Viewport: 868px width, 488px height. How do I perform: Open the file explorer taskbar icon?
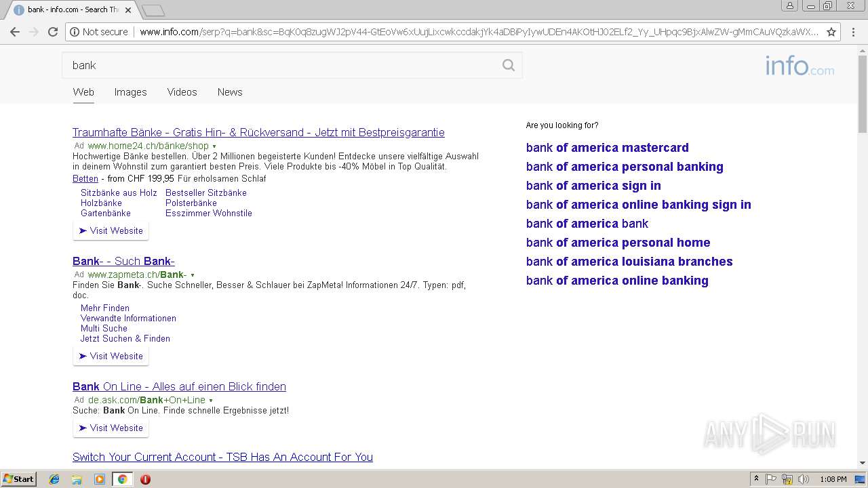77,479
